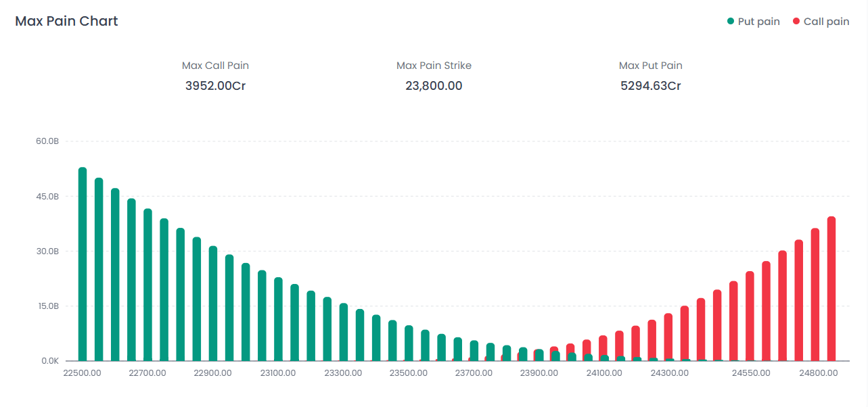
Task: Select the tallest green bar at 22500.00
Action: (83, 264)
